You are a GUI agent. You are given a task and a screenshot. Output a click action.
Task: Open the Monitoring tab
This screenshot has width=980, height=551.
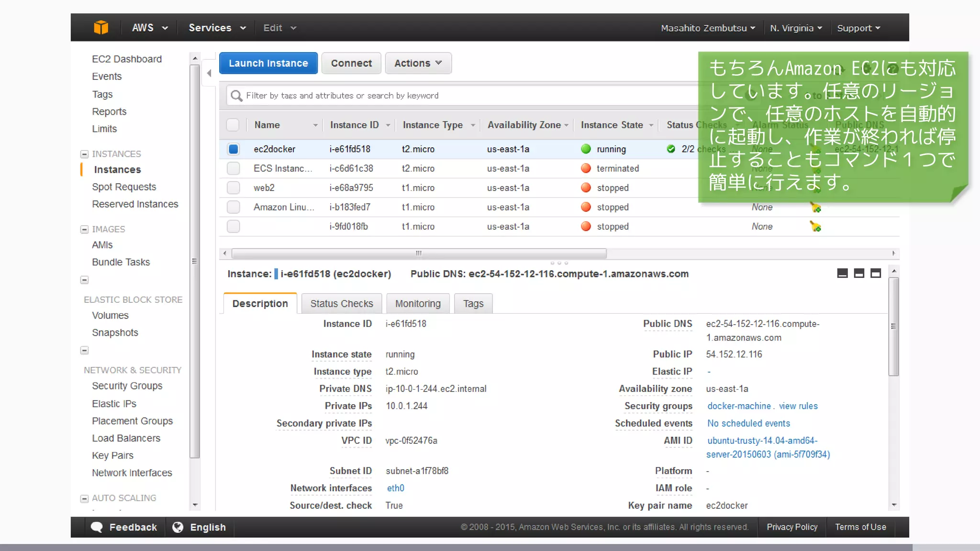[418, 303]
